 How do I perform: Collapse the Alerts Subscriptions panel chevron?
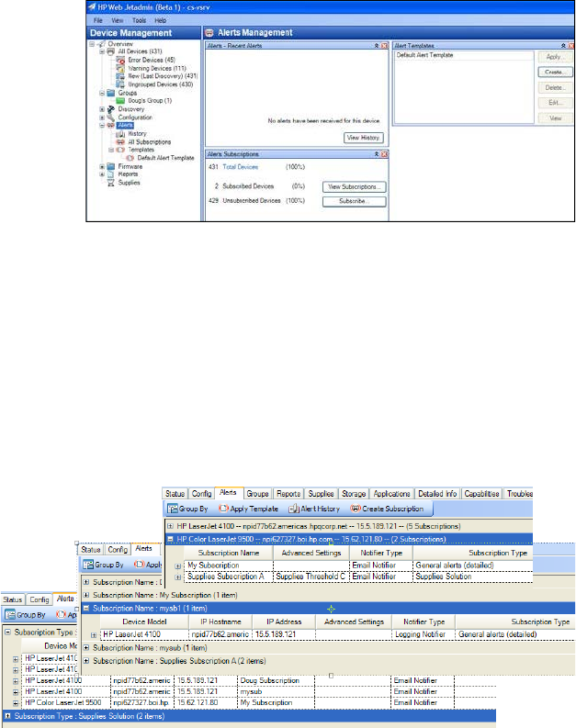[377, 154]
